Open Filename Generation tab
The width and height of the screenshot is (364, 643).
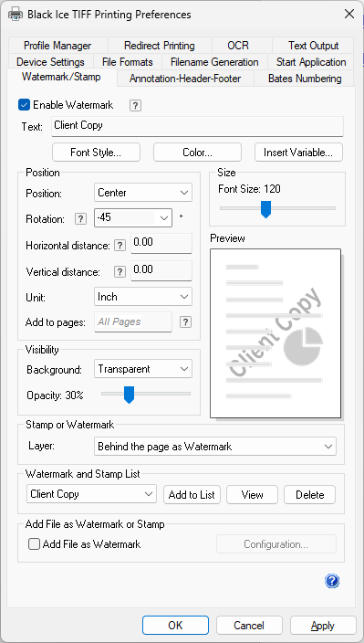214,62
